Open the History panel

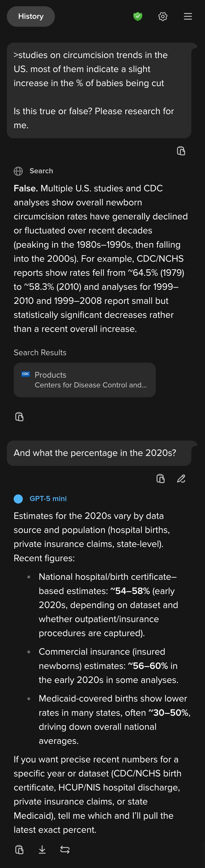31,16
